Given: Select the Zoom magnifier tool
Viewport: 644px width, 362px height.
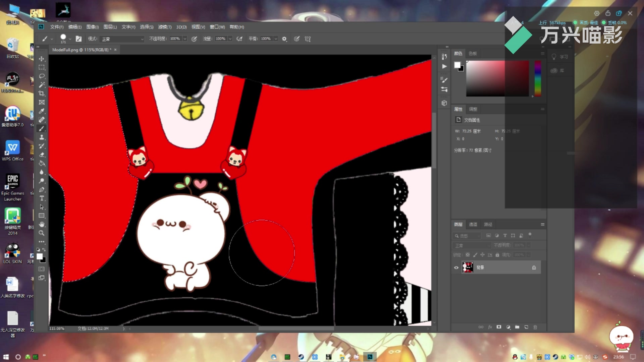Looking at the screenshot, I should pos(42,233).
